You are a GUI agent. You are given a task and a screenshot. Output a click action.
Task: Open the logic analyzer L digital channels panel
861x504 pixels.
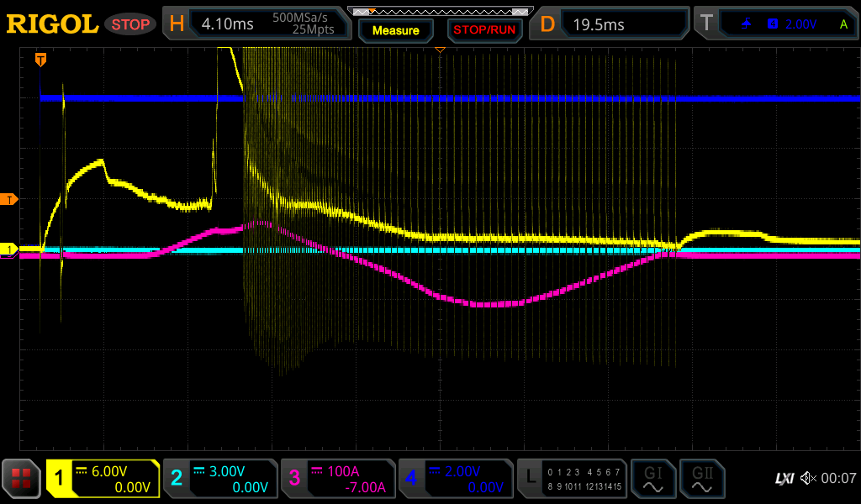coord(572,479)
